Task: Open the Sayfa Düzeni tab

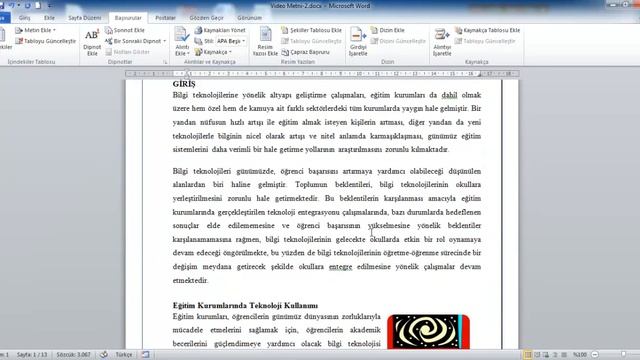Action: [x=84, y=18]
